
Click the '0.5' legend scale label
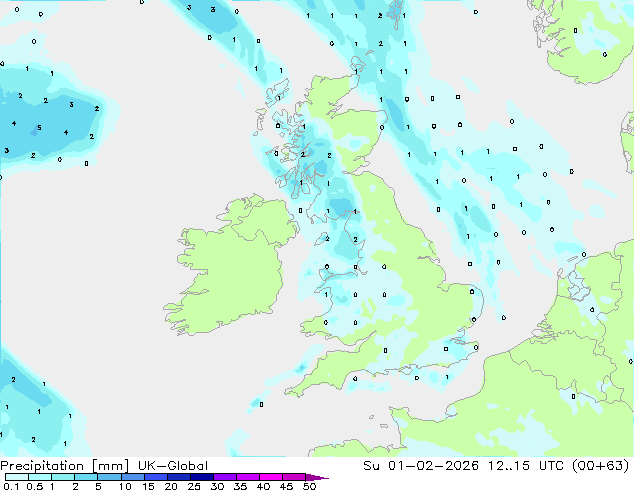tap(34, 486)
